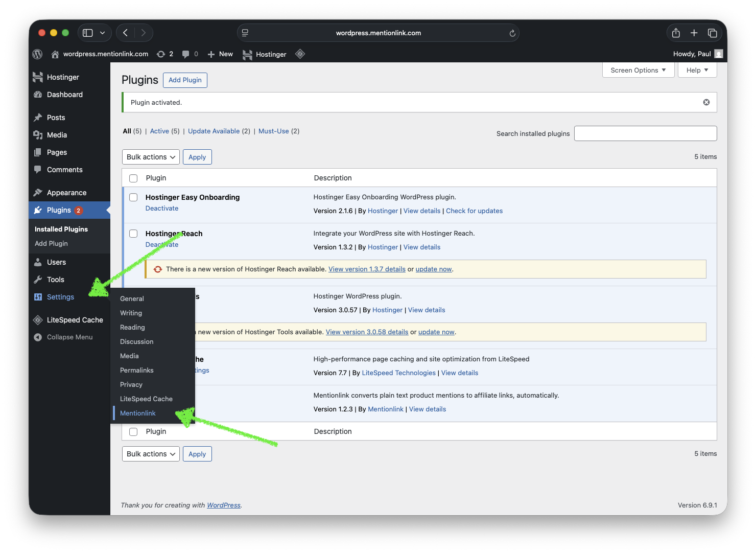Click the plus New content icon

coord(211,54)
